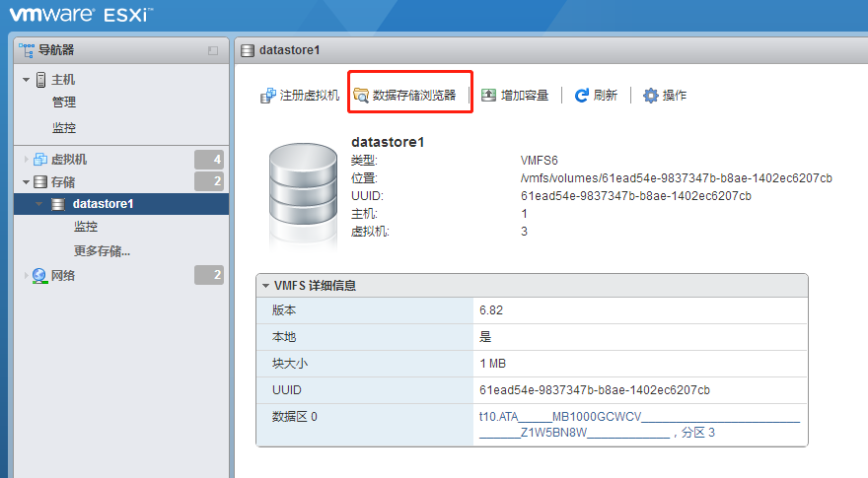Viewport: 868px width, 478px height.
Task: Open 监控 under datastore1
Action: (x=86, y=227)
